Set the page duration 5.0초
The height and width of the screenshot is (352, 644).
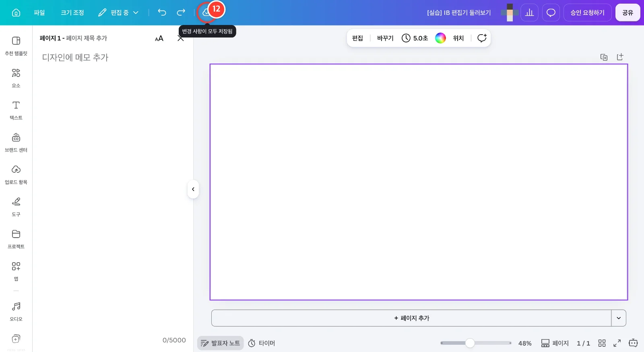coord(415,38)
